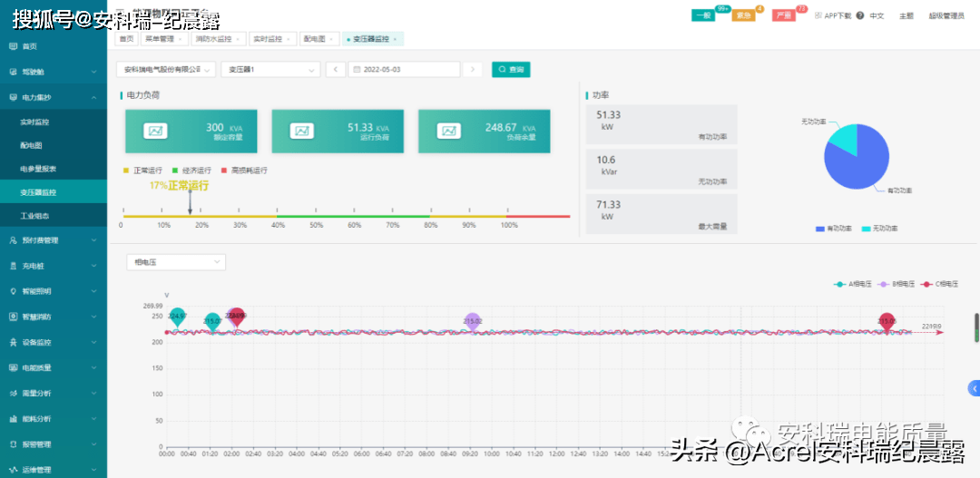980x478 pixels.
Task: Open the 相电压 chart type dropdown
Action: [x=176, y=262]
